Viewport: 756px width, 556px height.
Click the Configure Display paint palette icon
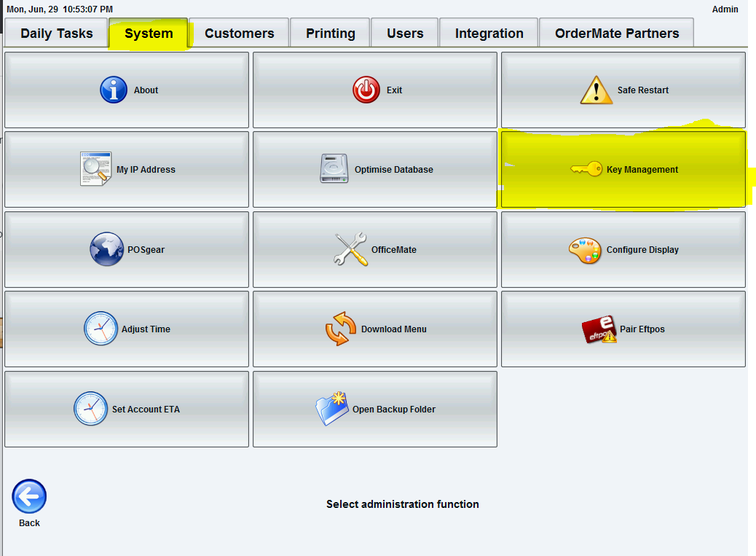click(585, 250)
